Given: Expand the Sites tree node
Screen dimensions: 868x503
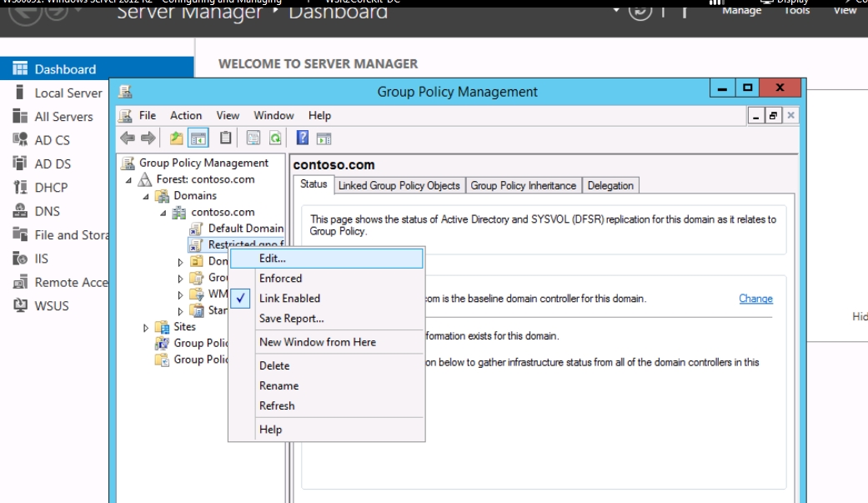Looking at the screenshot, I should click(x=146, y=327).
